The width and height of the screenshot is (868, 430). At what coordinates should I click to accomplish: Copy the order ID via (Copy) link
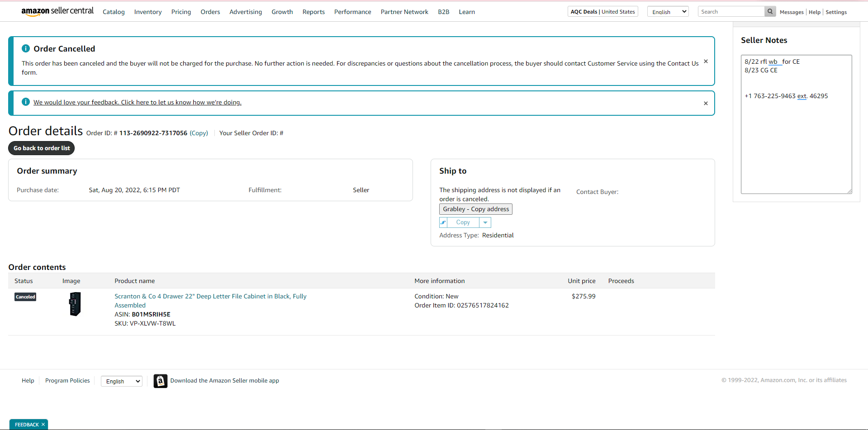pyautogui.click(x=199, y=133)
